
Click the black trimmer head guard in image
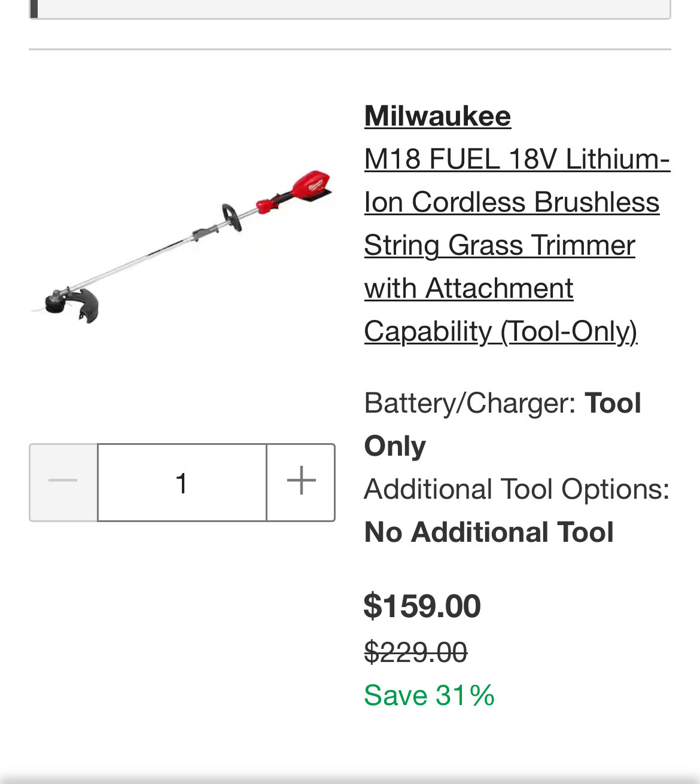(77, 304)
